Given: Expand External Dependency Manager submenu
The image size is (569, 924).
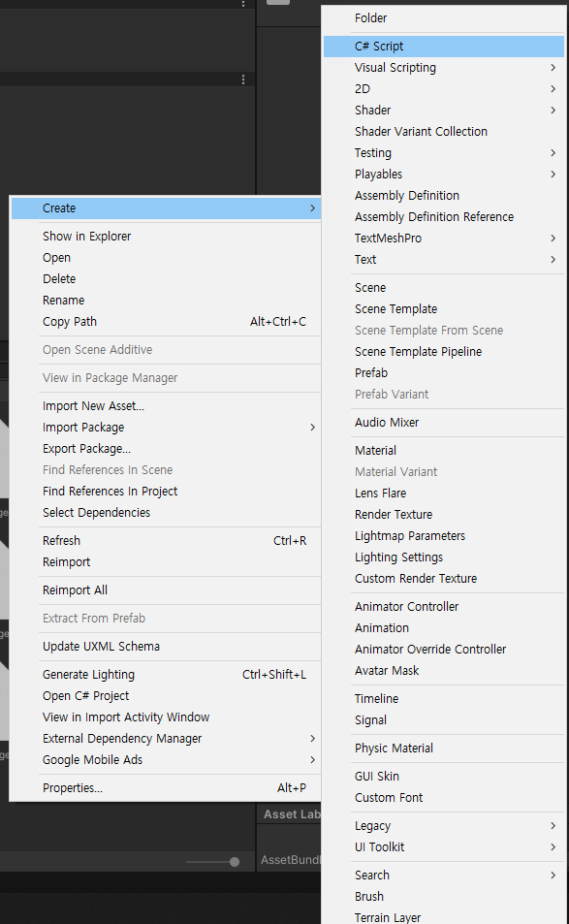Looking at the screenshot, I should coord(166,739).
